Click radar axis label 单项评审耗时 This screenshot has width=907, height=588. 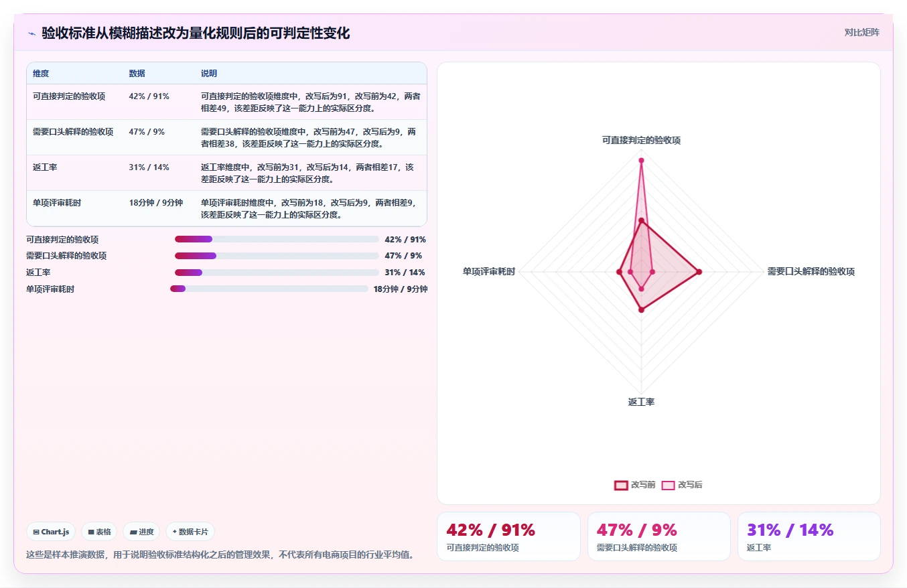[x=489, y=271]
